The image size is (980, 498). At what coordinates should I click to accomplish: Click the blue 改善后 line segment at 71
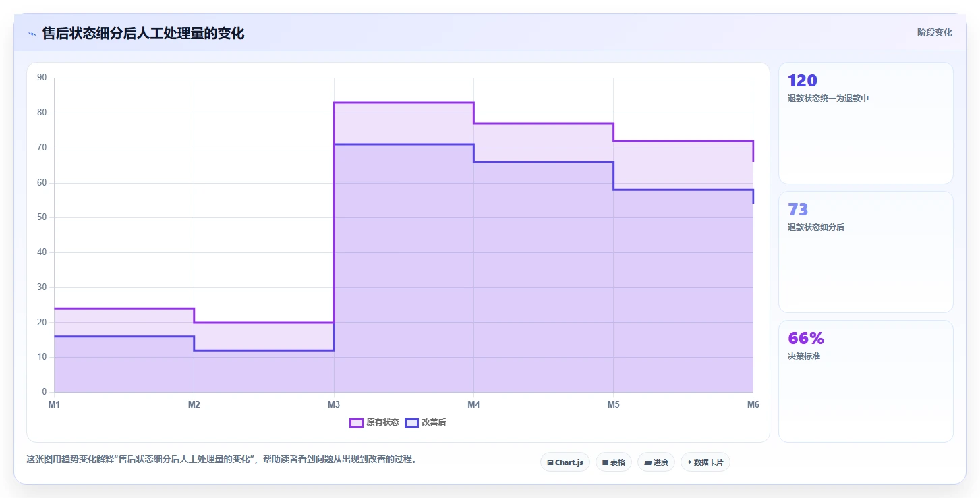pos(403,144)
